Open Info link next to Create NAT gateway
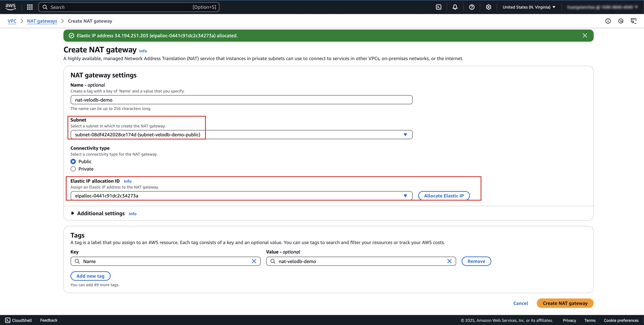The height and width of the screenshot is (325, 644). [x=143, y=51]
